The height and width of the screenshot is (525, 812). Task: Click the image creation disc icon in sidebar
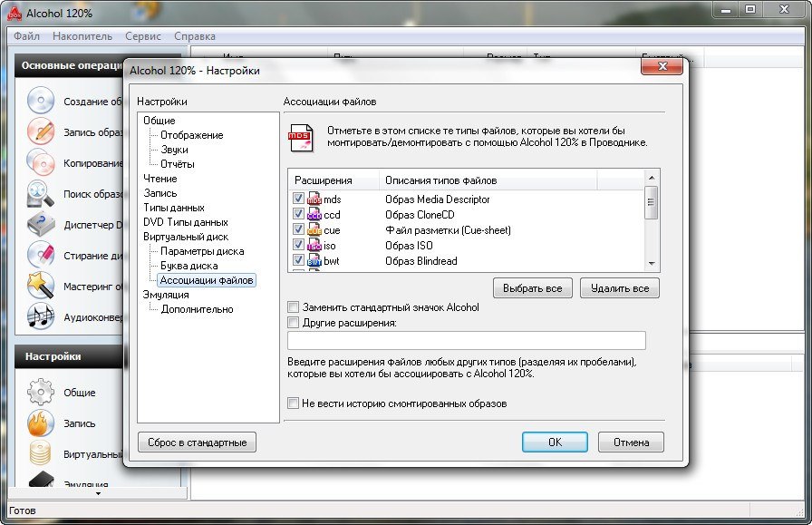coord(41,102)
